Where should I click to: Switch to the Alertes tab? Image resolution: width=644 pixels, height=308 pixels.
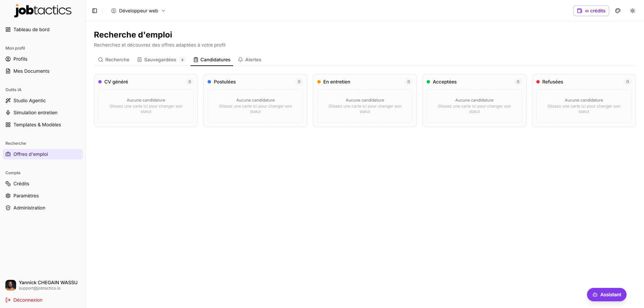tap(250, 60)
